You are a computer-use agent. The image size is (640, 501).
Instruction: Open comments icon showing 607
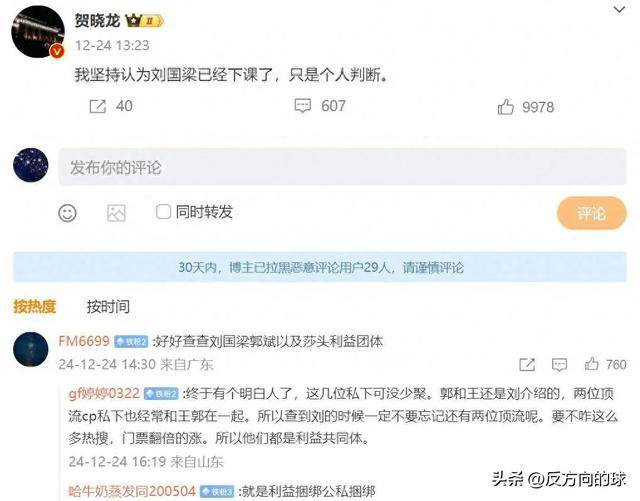tap(303, 106)
